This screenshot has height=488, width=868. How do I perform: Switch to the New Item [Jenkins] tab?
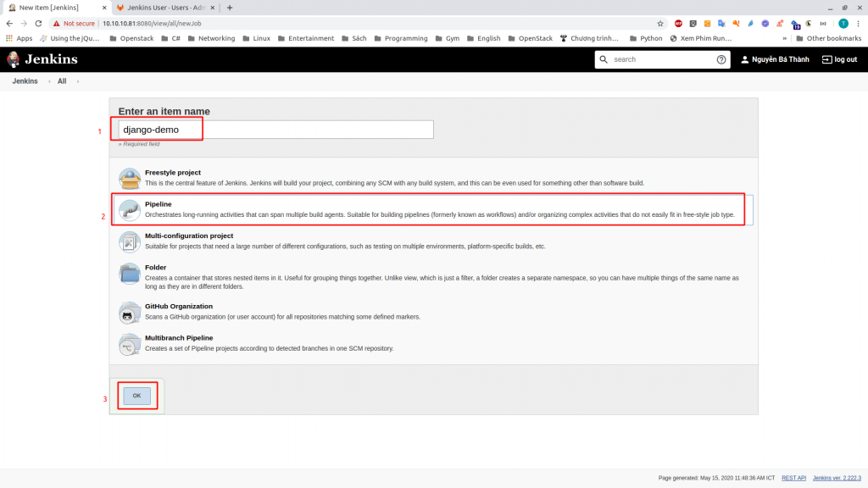tap(55, 8)
